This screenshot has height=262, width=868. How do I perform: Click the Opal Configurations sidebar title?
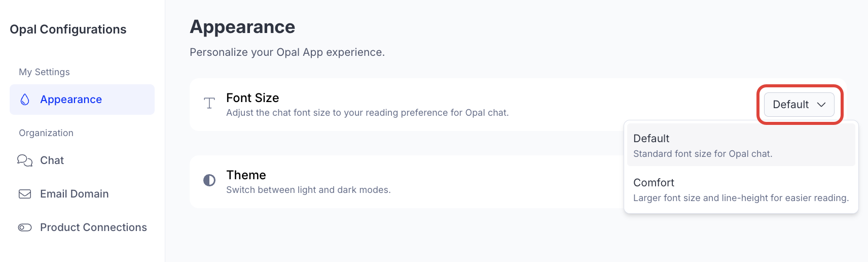(68, 29)
